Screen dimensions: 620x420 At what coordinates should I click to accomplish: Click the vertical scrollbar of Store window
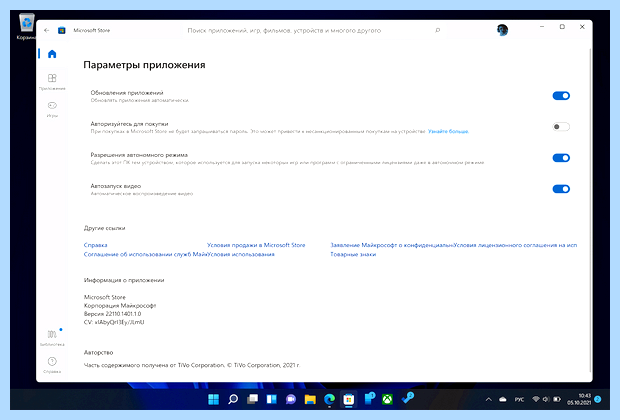click(x=590, y=210)
